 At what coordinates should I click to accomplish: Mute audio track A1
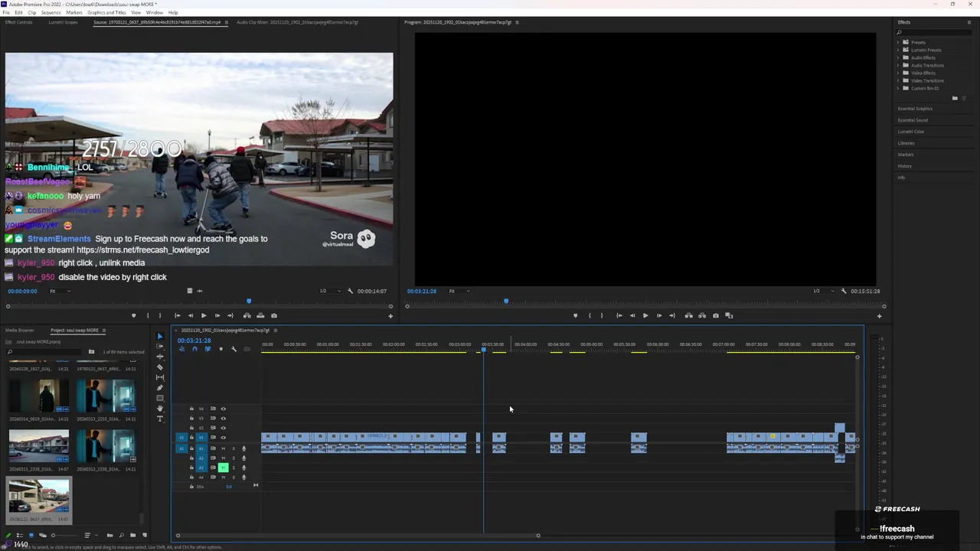pos(224,448)
